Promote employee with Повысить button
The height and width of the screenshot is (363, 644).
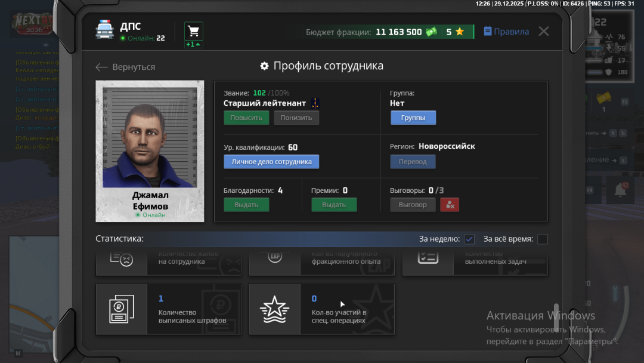pos(246,118)
